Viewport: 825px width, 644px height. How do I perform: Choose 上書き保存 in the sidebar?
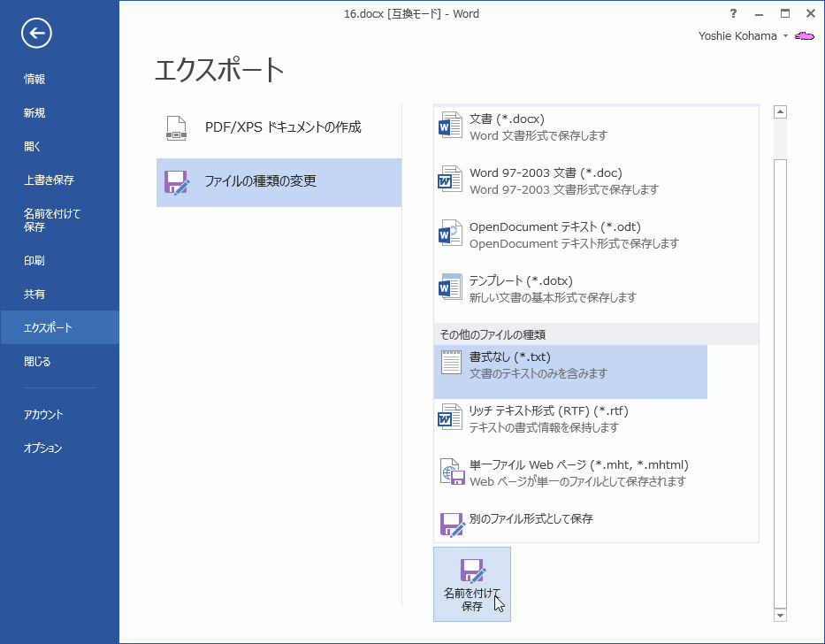pyautogui.click(x=60, y=180)
